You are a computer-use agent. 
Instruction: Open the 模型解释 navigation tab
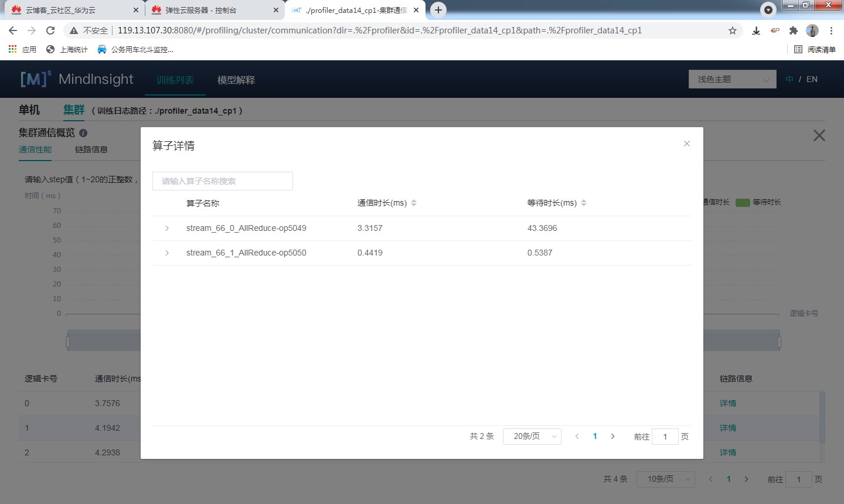click(x=236, y=80)
